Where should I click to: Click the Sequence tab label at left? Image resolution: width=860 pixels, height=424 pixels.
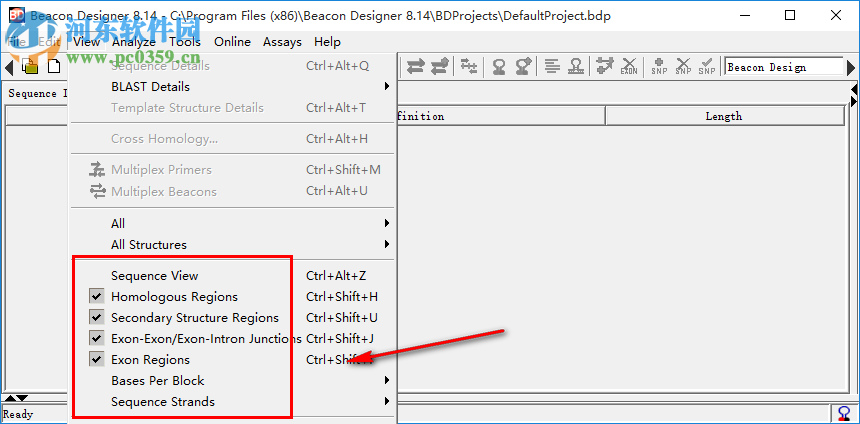click(34, 93)
